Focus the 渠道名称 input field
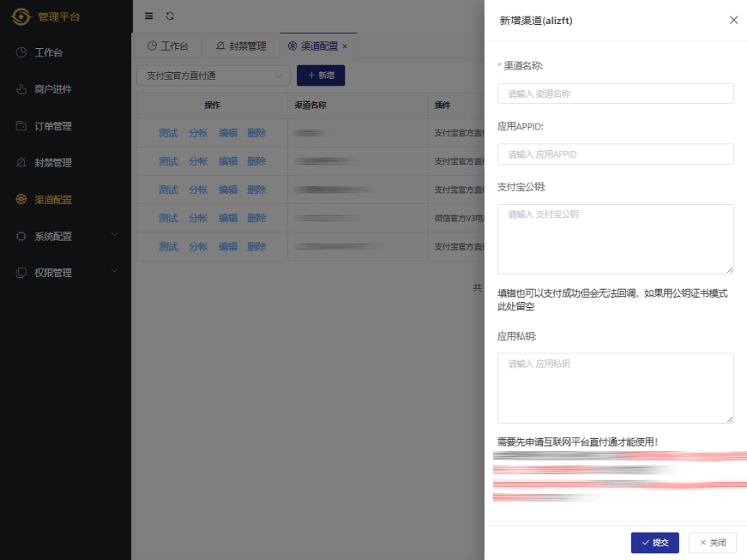The height and width of the screenshot is (560, 747). [615, 93]
